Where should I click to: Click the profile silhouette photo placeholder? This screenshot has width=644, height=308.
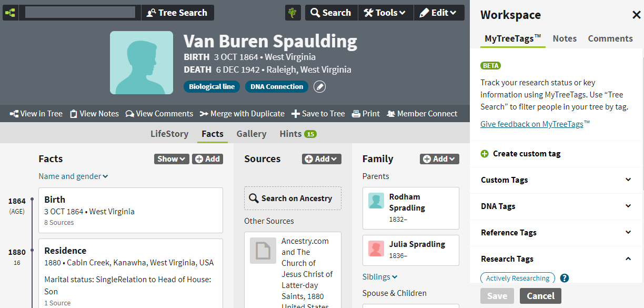[x=142, y=63]
